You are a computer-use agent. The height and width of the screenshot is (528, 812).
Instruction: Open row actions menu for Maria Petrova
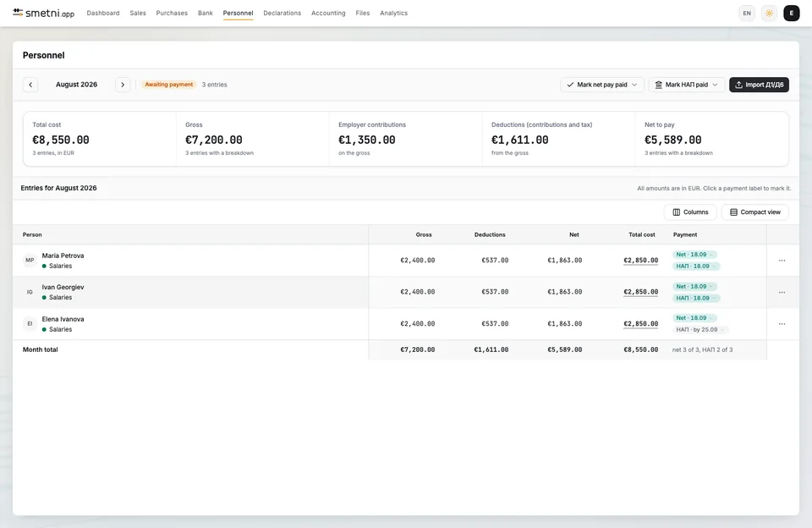click(x=782, y=260)
